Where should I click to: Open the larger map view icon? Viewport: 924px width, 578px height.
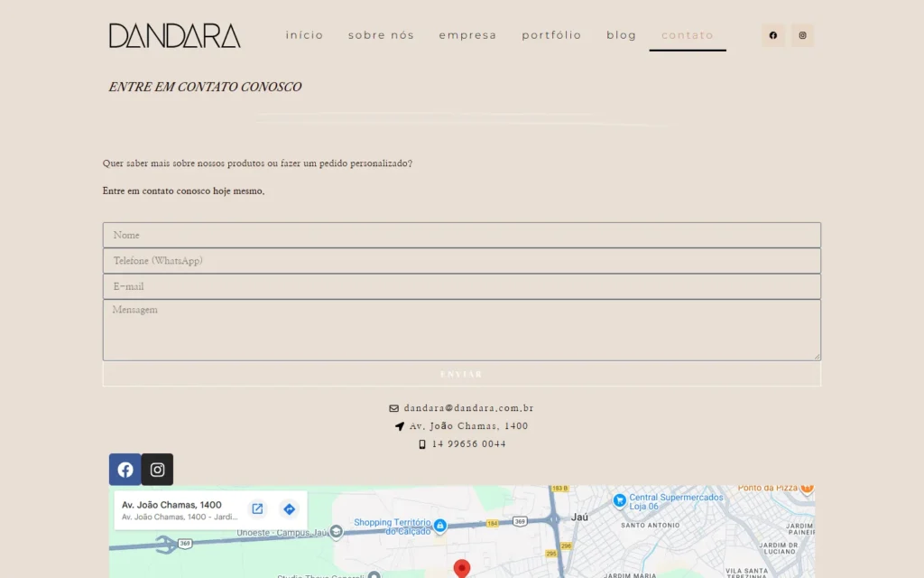[x=257, y=509]
